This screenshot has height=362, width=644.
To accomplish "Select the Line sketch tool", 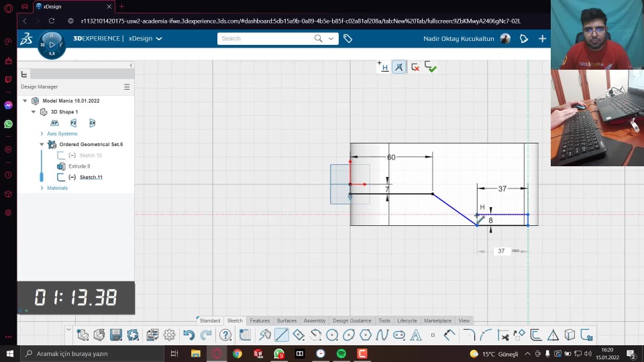I will [x=282, y=335].
